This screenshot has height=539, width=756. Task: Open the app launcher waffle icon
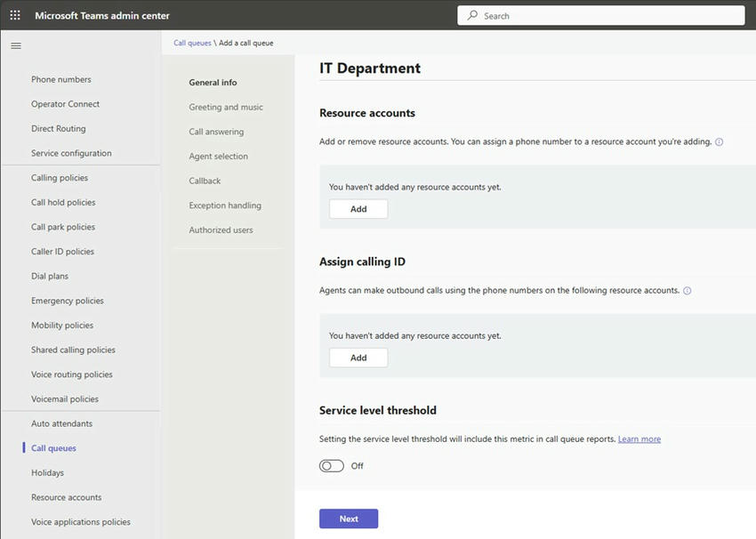15,15
